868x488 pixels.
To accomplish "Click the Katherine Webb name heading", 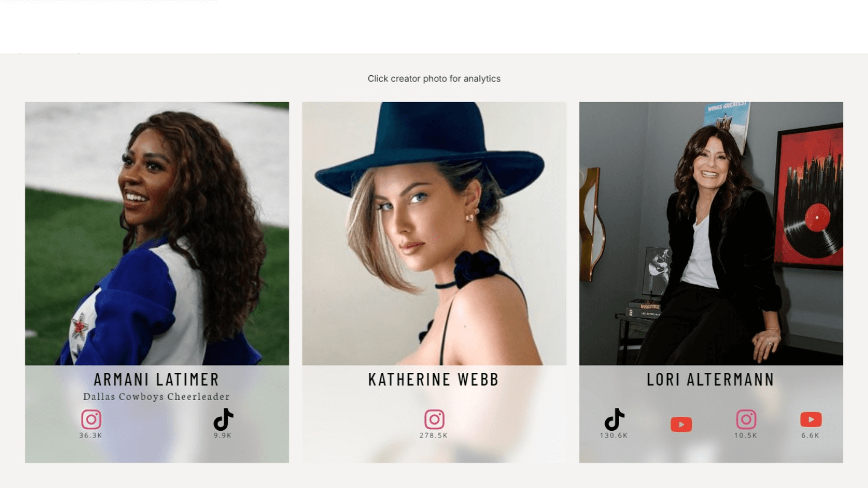I will (x=434, y=380).
